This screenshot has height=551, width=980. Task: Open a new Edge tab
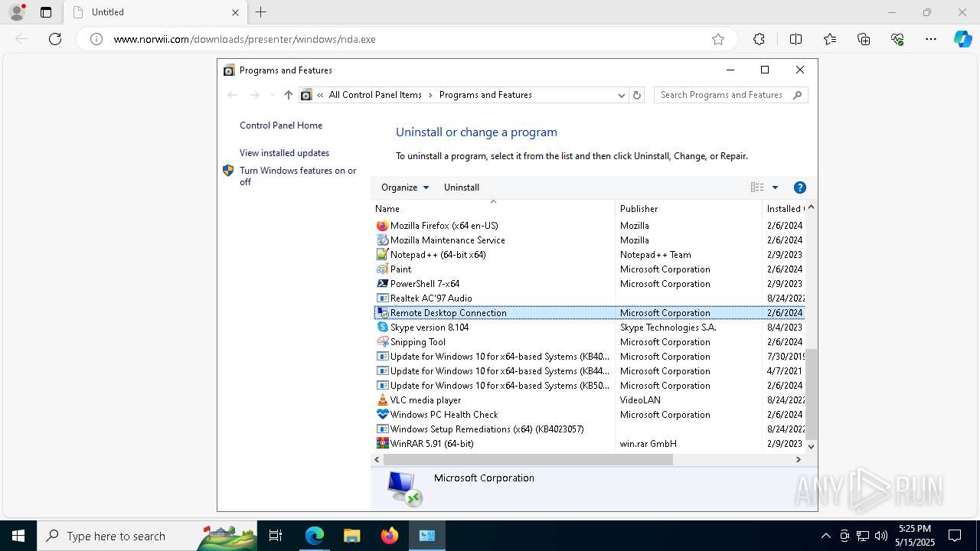pos(261,12)
